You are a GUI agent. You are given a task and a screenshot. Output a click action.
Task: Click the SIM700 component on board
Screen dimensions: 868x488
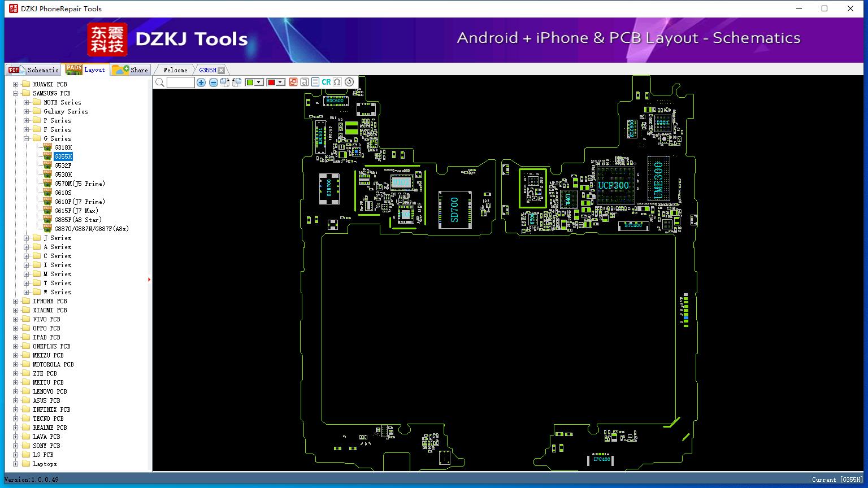(329, 188)
